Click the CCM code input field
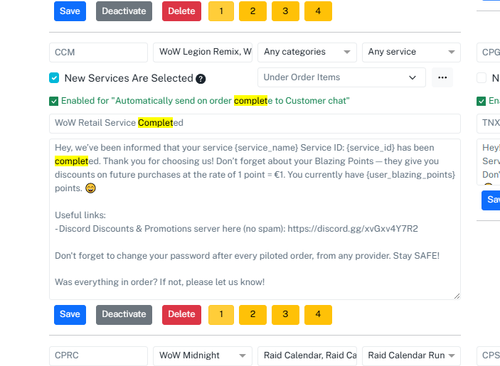The height and width of the screenshot is (366, 500). 98,52
